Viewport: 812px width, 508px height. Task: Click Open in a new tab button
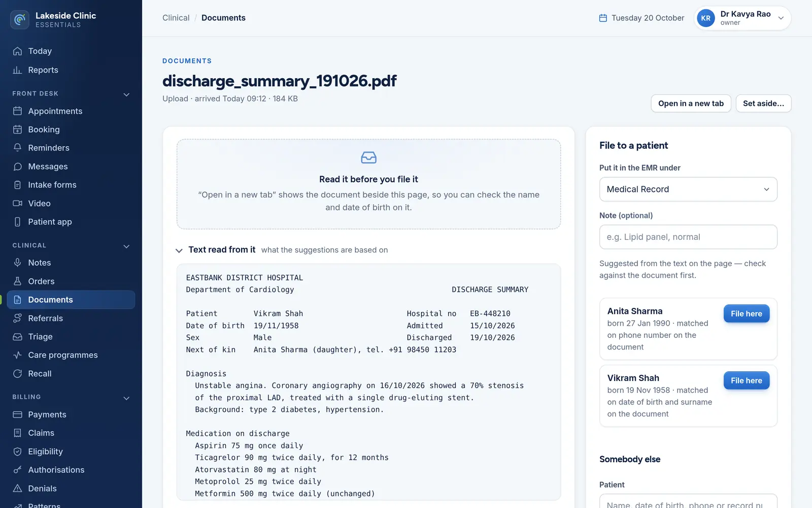pos(691,104)
